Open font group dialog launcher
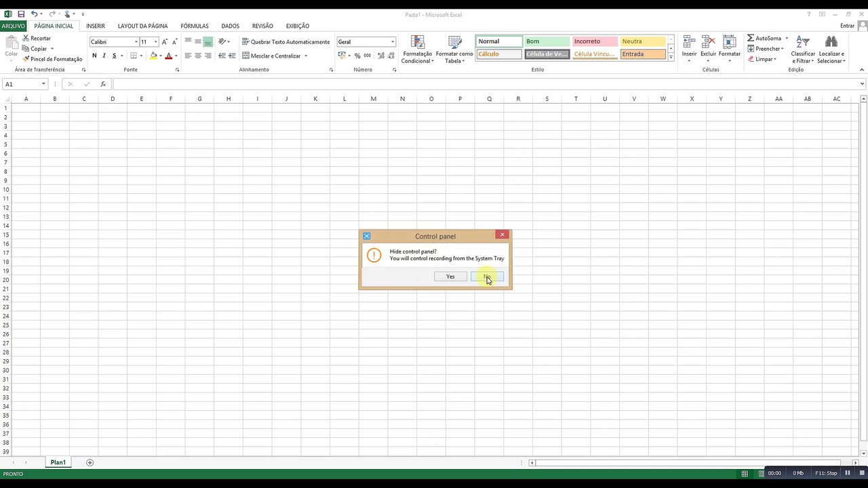868x488 pixels. point(177,70)
